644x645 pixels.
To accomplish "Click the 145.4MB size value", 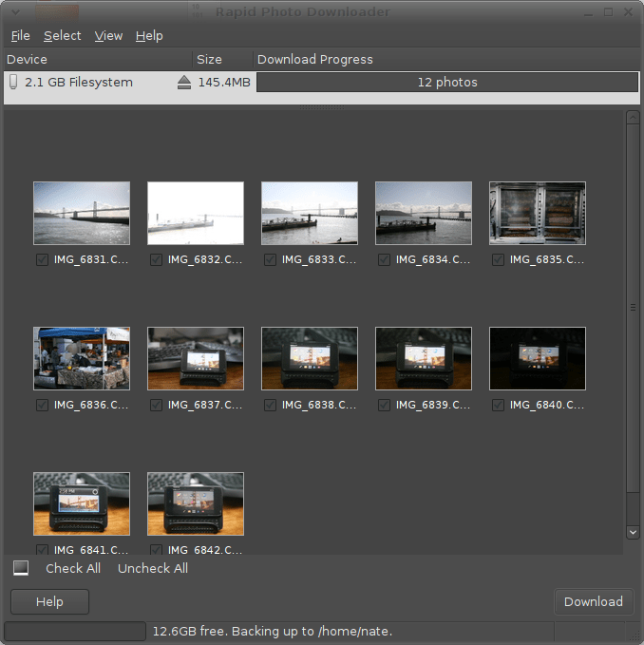I will point(224,83).
